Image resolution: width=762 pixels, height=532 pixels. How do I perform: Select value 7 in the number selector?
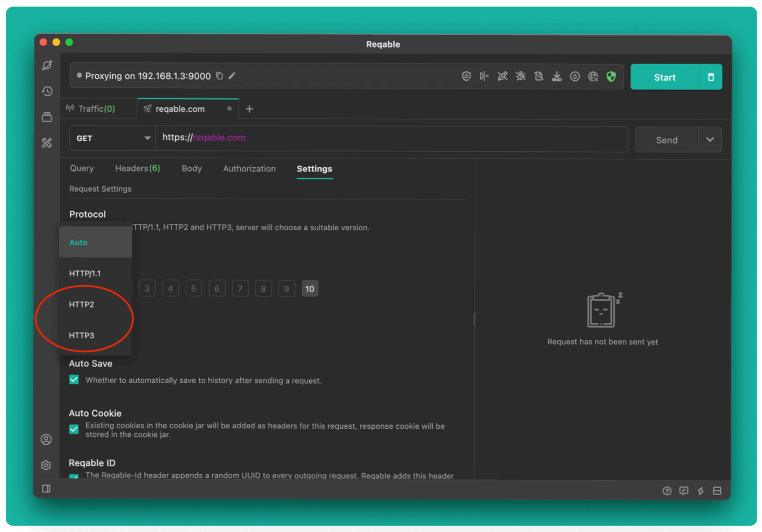tap(240, 288)
